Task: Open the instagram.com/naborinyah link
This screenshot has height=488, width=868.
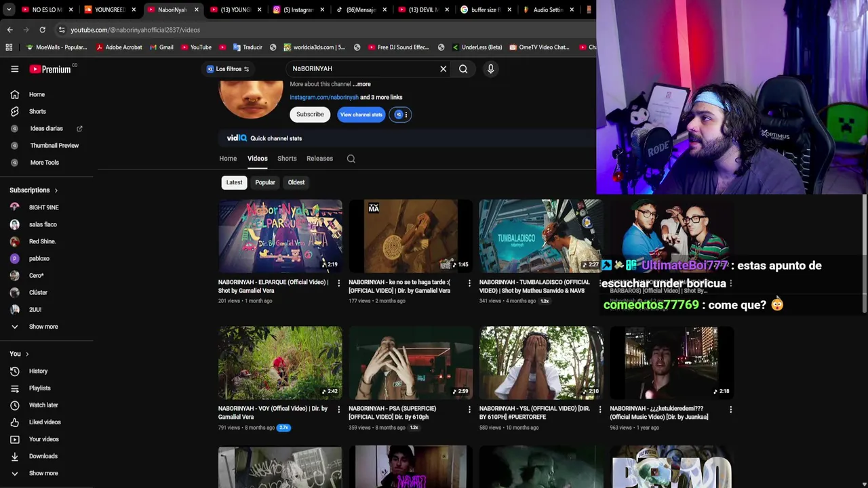Action: coord(324,97)
